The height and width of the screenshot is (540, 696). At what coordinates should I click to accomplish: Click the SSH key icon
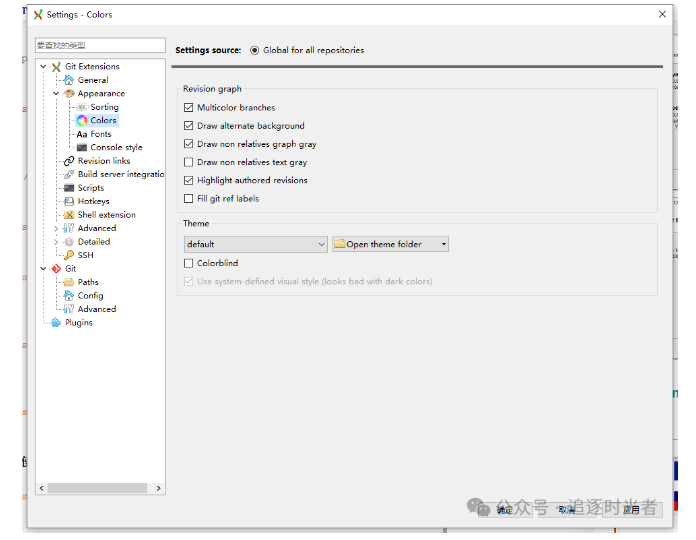(69, 255)
